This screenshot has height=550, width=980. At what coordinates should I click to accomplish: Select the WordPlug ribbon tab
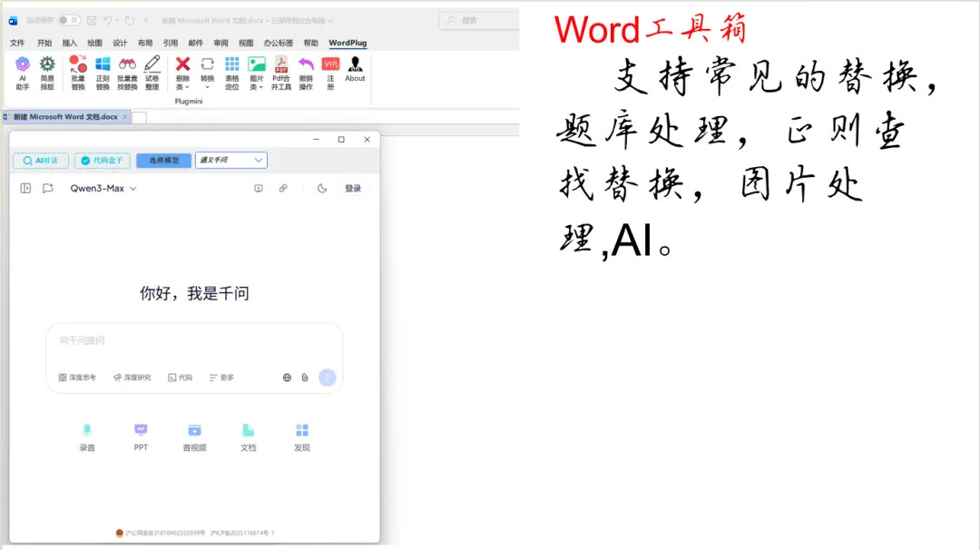(348, 44)
